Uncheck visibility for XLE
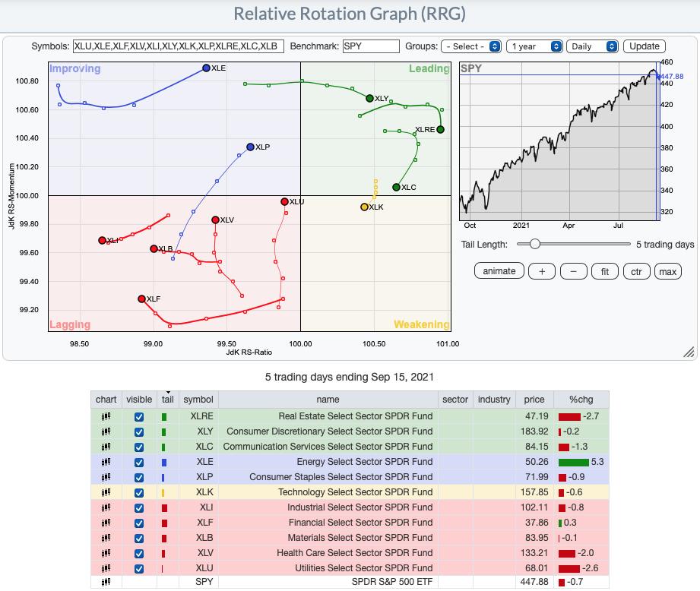The width and height of the screenshot is (700, 591). [x=139, y=462]
